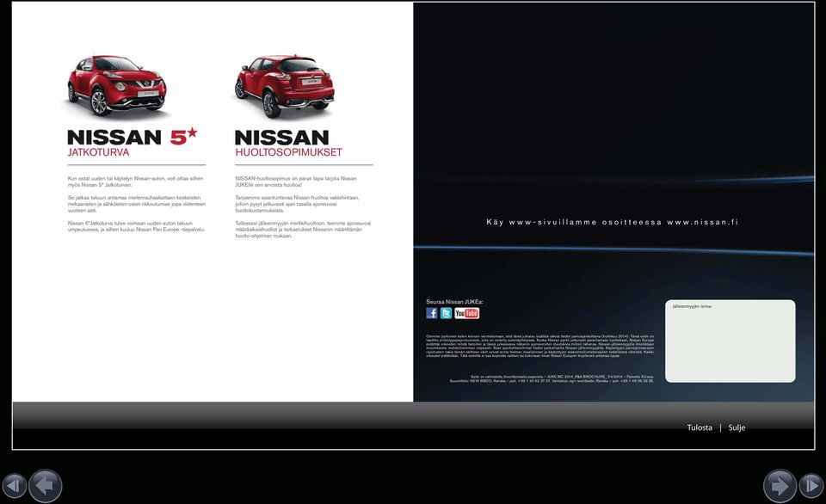
Task: Open Nissan Juke's YouTube channel
Action: coord(466,313)
